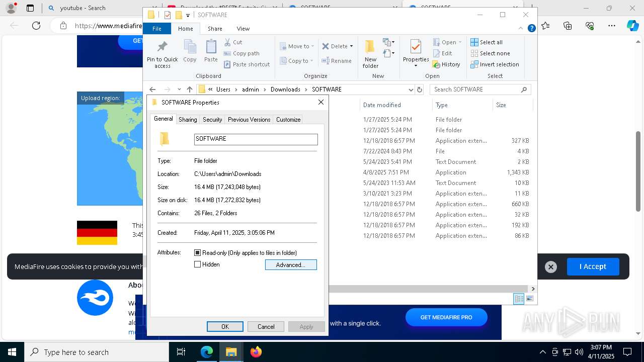Create a New folder

370,54
